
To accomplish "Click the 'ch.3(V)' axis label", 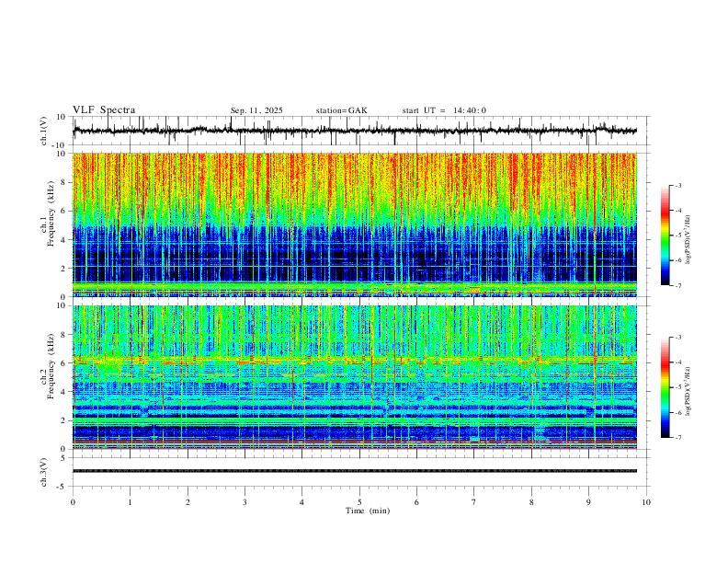I will pyautogui.click(x=44, y=473).
